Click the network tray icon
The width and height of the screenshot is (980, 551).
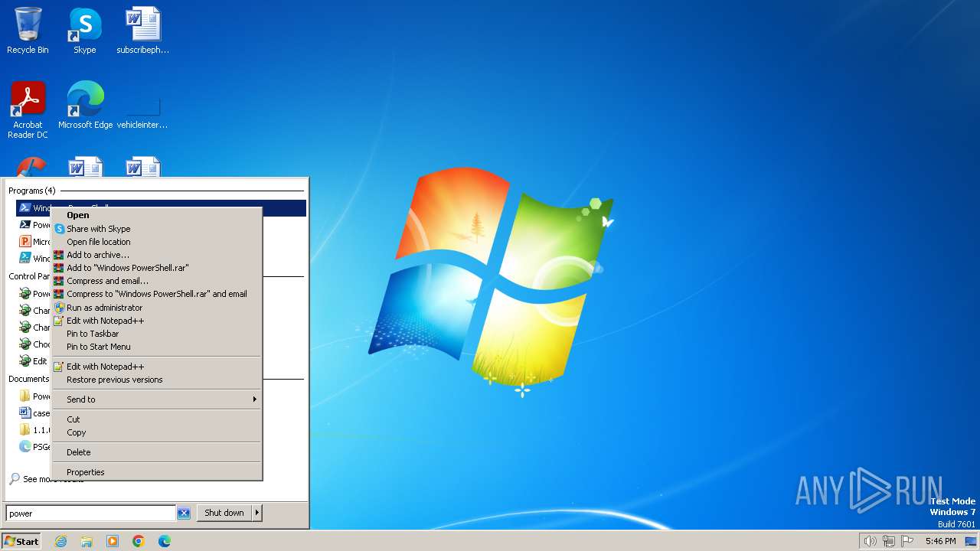(x=888, y=541)
